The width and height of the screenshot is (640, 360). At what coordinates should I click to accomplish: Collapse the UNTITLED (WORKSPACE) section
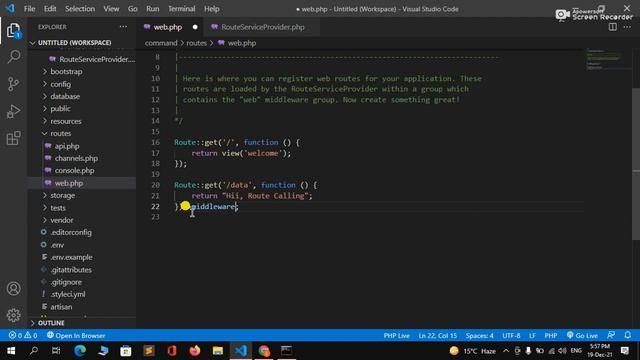tap(75, 42)
